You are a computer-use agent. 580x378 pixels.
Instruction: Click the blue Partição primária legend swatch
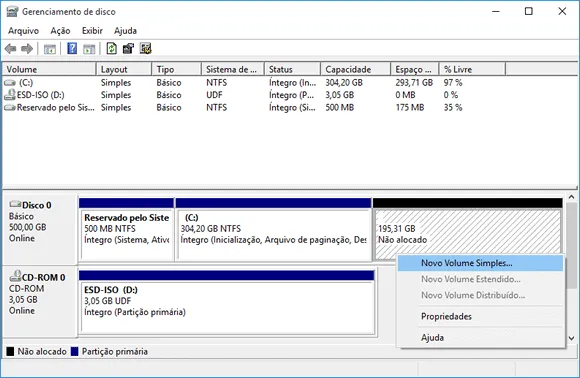click(x=74, y=351)
